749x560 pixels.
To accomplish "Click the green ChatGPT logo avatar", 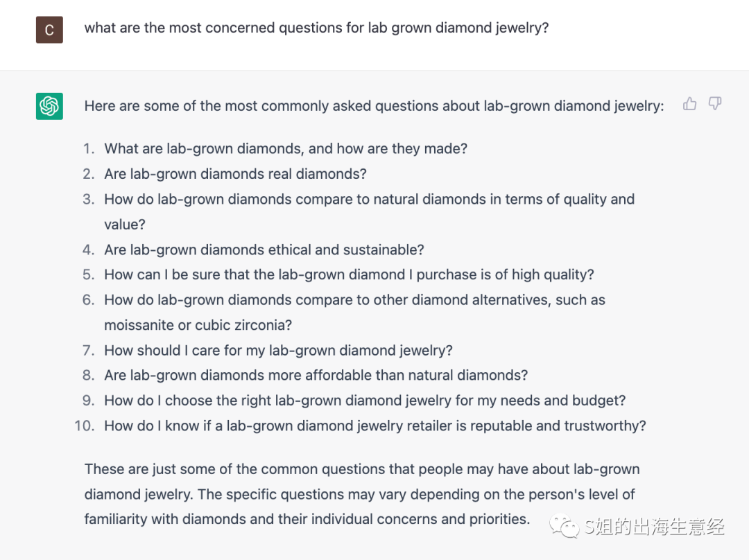I will 49,106.
